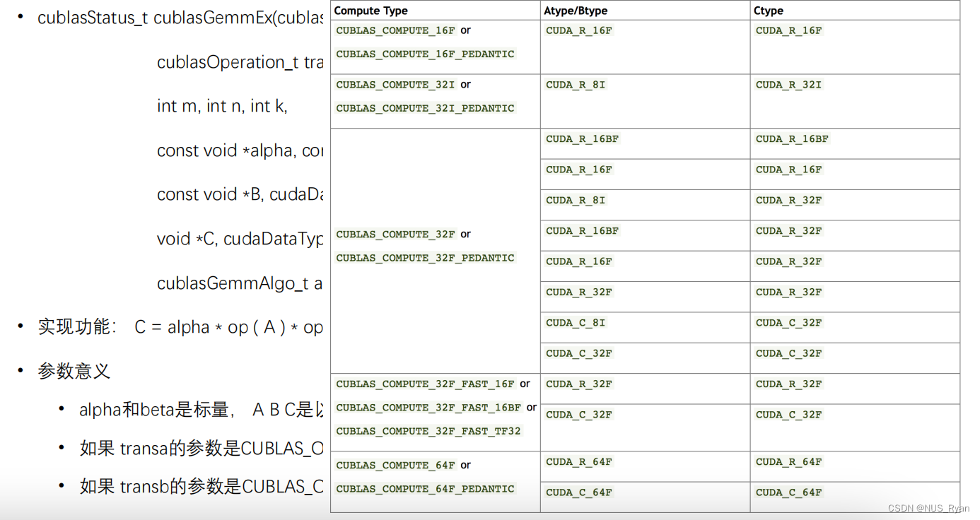Image resolution: width=980 pixels, height=520 pixels.
Task: Select the CUBLAS_COMPUTE_32F_FAST_TF32 text
Action: tap(428, 431)
